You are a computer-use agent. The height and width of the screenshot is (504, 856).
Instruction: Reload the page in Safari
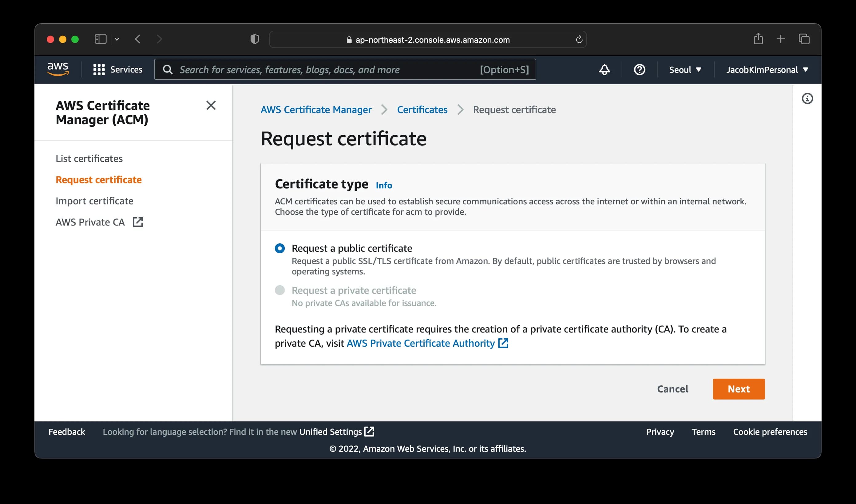pyautogui.click(x=579, y=39)
